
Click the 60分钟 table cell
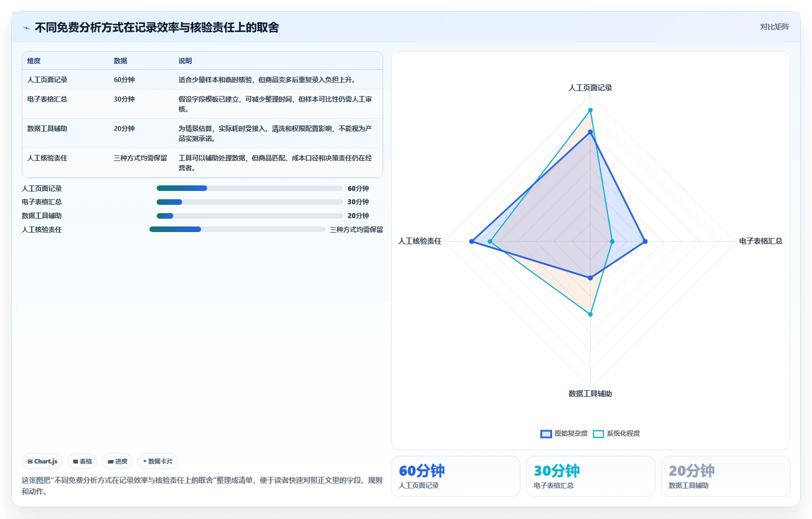[124, 80]
